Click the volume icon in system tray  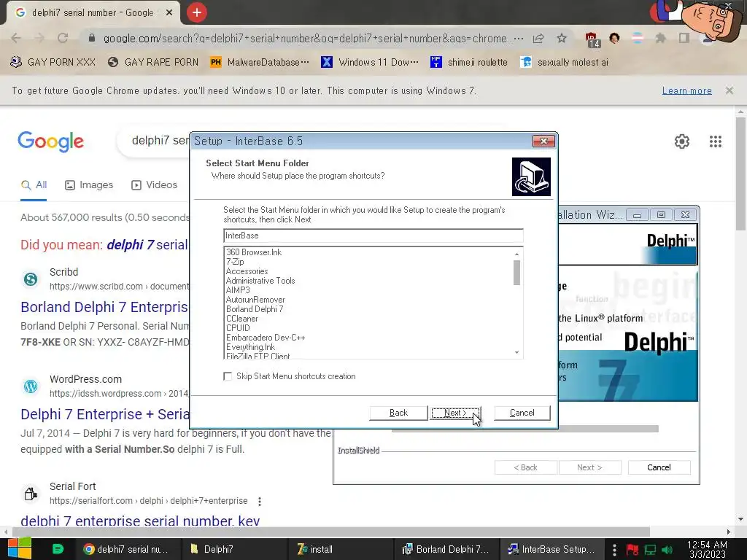667,550
